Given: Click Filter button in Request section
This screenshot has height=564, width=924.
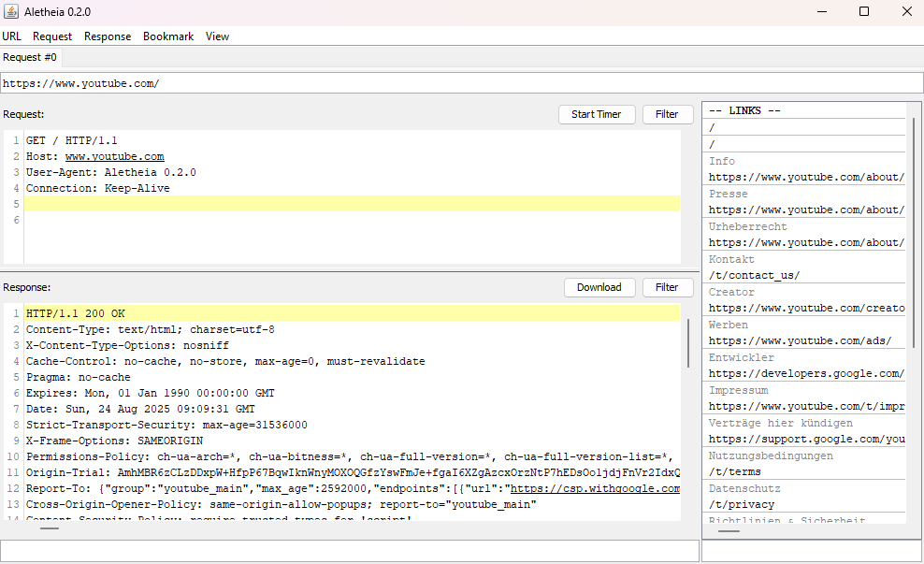Looking at the screenshot, I should coord(667,114).
